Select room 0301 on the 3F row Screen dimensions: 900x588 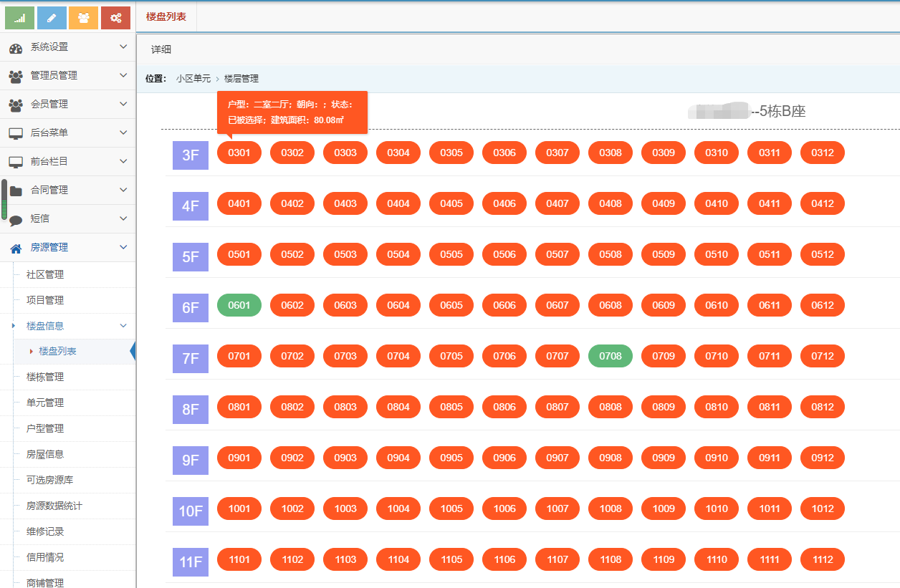(239, 153)
